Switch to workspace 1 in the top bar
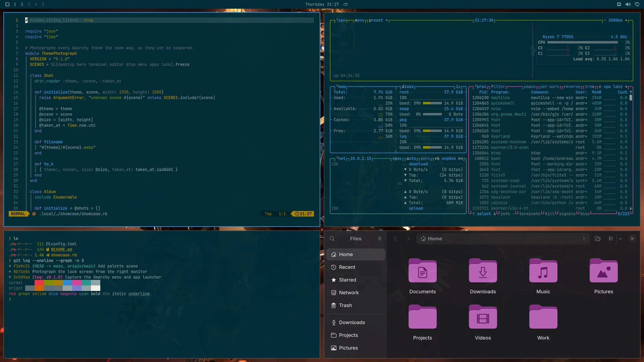644x362 pixels. [15, 4]
